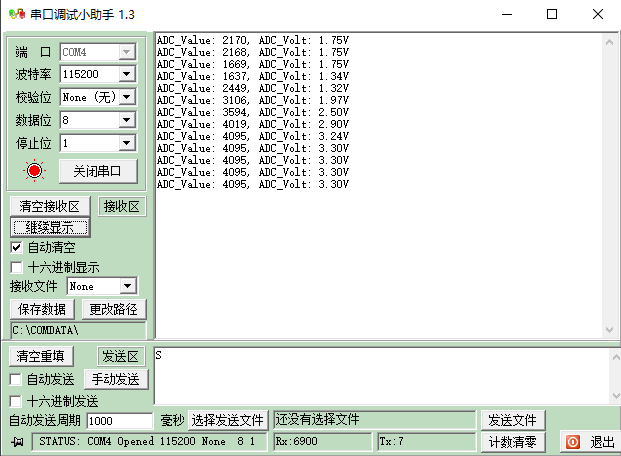Close the 串口调试小助手 window
This screenshot has width=621, height=456.
pos(598,15)
